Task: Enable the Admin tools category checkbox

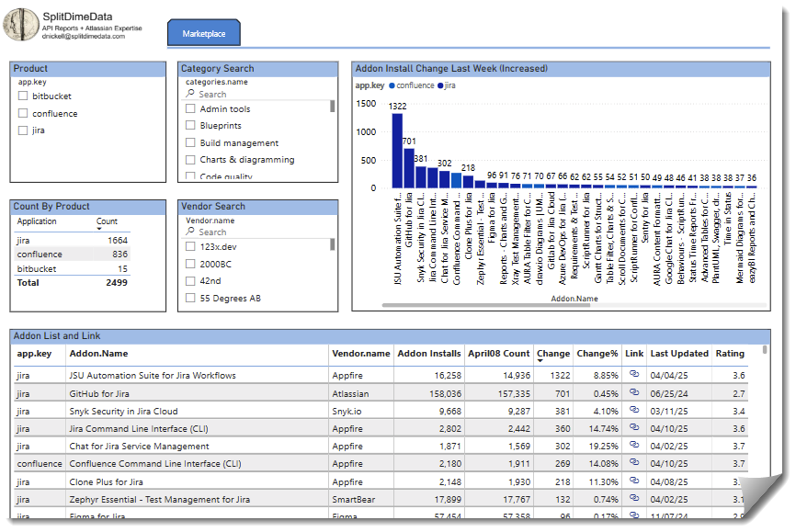Action: (190, 108)
